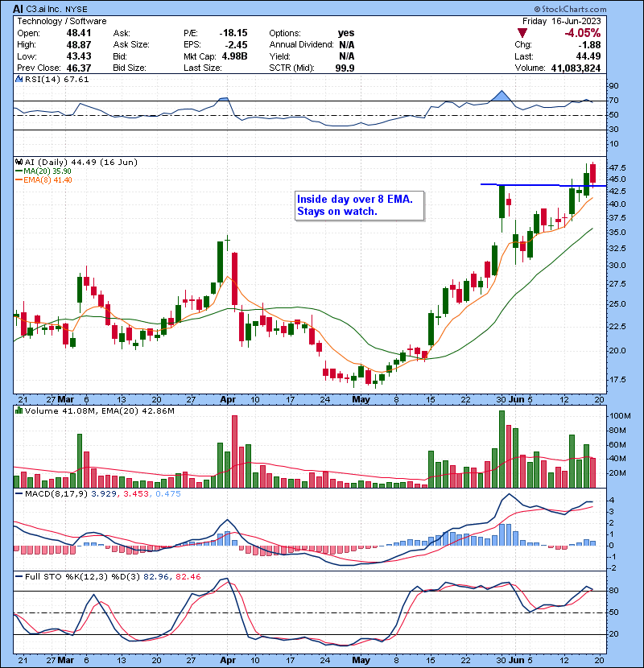The width and height of the screenshot is (644, 668).
Task: Select the Low value 43.43
Action: 78,56
